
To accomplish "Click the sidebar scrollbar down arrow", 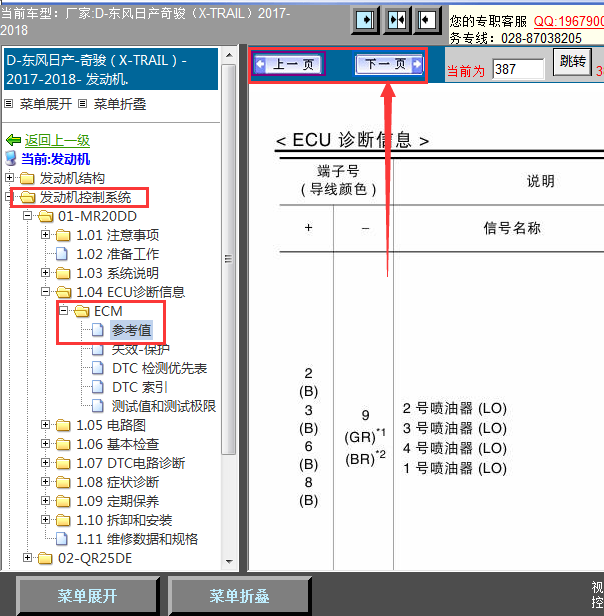I will (229, 561).
